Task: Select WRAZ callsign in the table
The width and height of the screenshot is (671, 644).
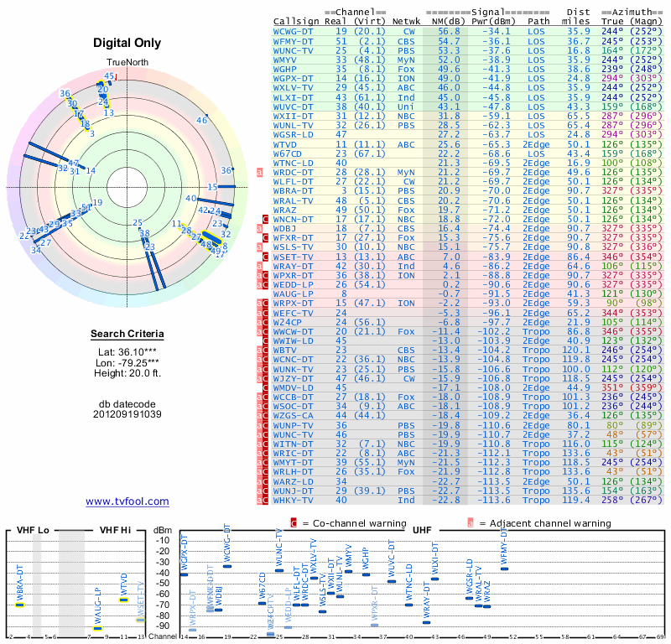Action: pos(285,210)
